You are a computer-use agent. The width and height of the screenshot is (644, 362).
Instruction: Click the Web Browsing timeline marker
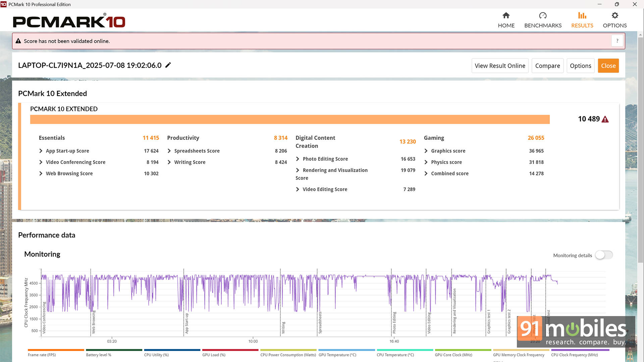click(x=94, y=322)
